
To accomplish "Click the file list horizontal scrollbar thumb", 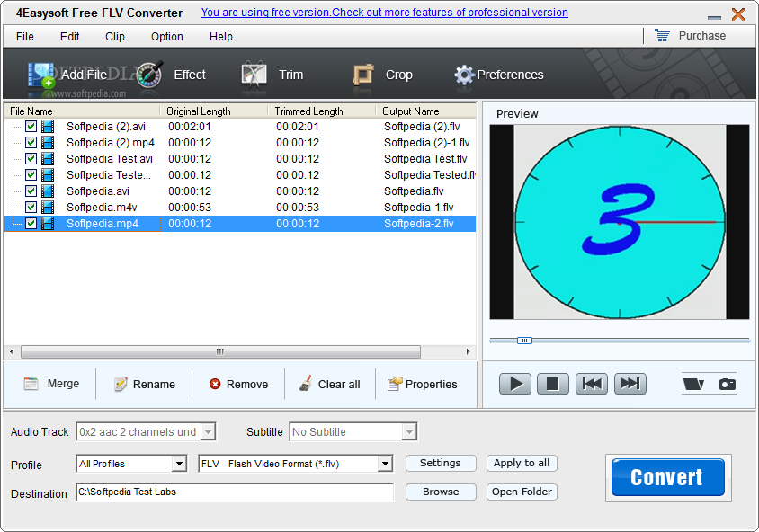I will [x=220, y=351].
